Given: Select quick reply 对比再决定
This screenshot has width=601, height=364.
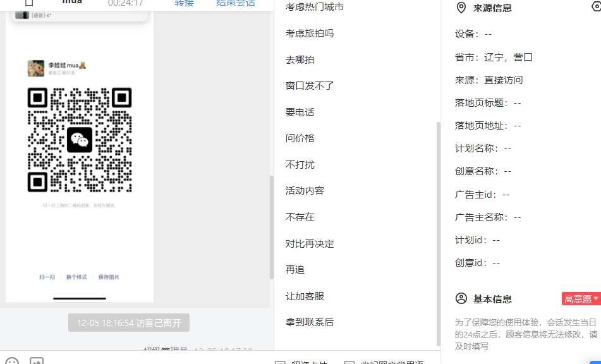Looking at the screenshot, I should pyautogui.click(x=309, y=244).
